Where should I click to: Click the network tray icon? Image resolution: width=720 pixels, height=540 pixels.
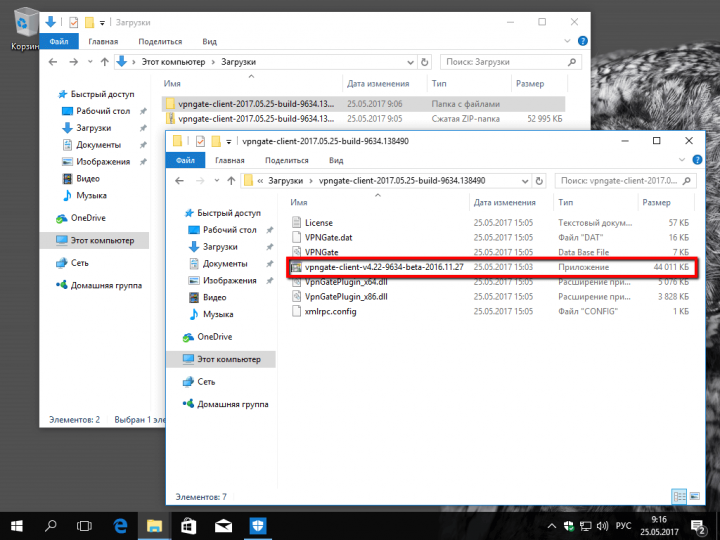click(585, 526)
